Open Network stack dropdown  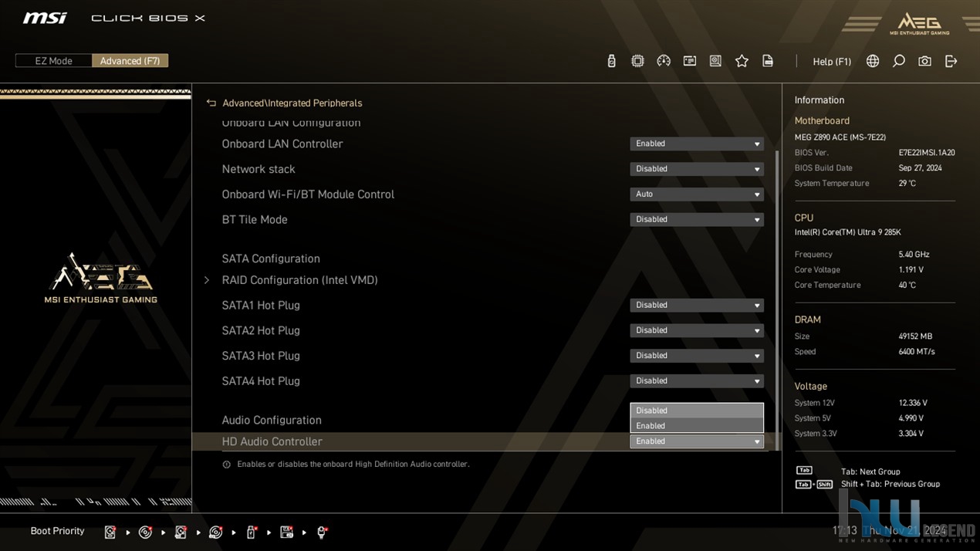pos(697,169)
